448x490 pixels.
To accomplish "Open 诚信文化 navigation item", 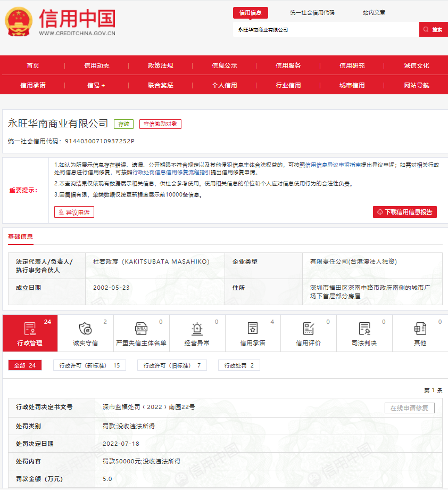I will [x=417, y=66].
